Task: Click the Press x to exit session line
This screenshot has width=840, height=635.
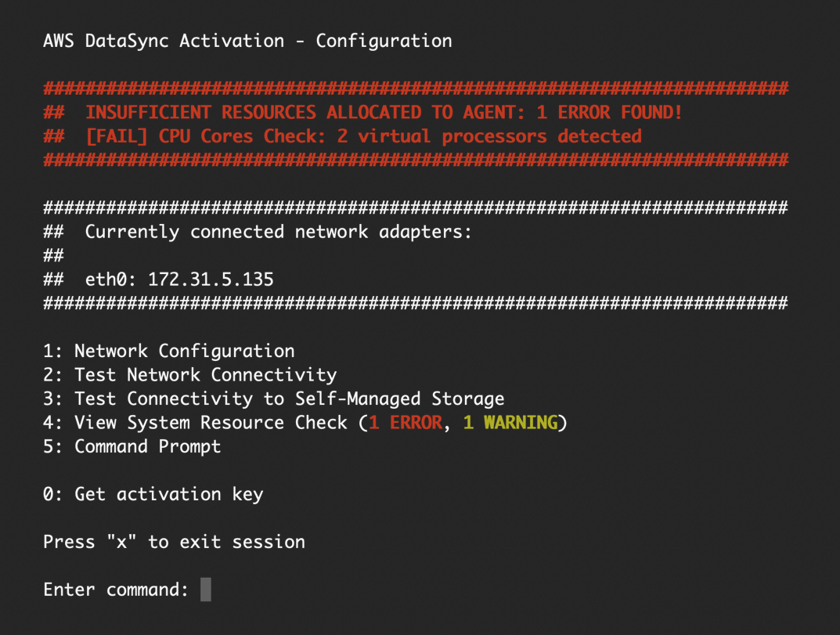Action: 174,542
